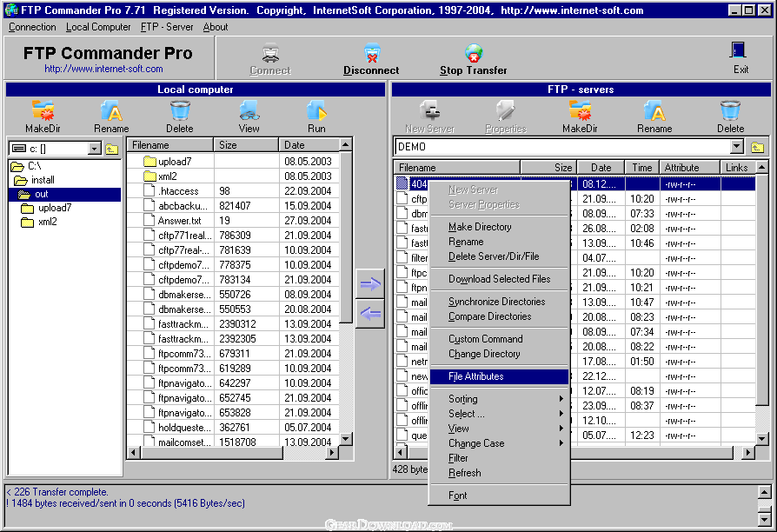Viewport: 777px width, 532px height.
Task: Click the upload right-arrow transfer button
Action: pos(371,283)
